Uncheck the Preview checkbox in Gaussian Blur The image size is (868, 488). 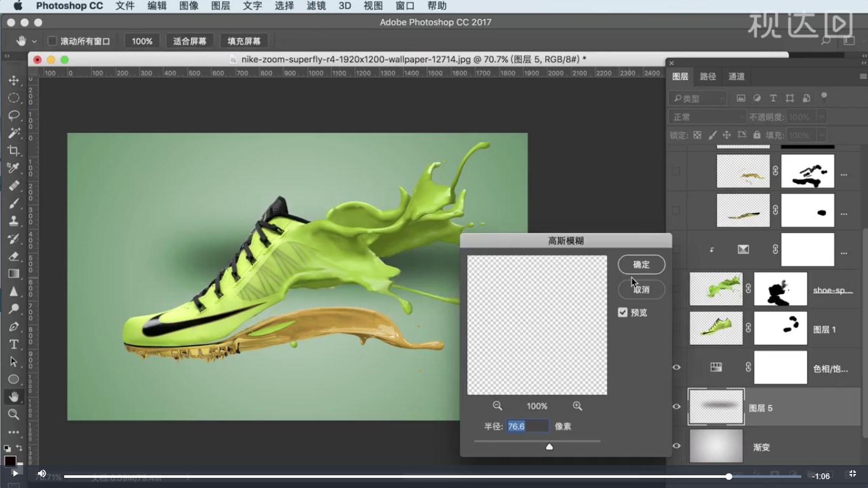coord(623,313)
